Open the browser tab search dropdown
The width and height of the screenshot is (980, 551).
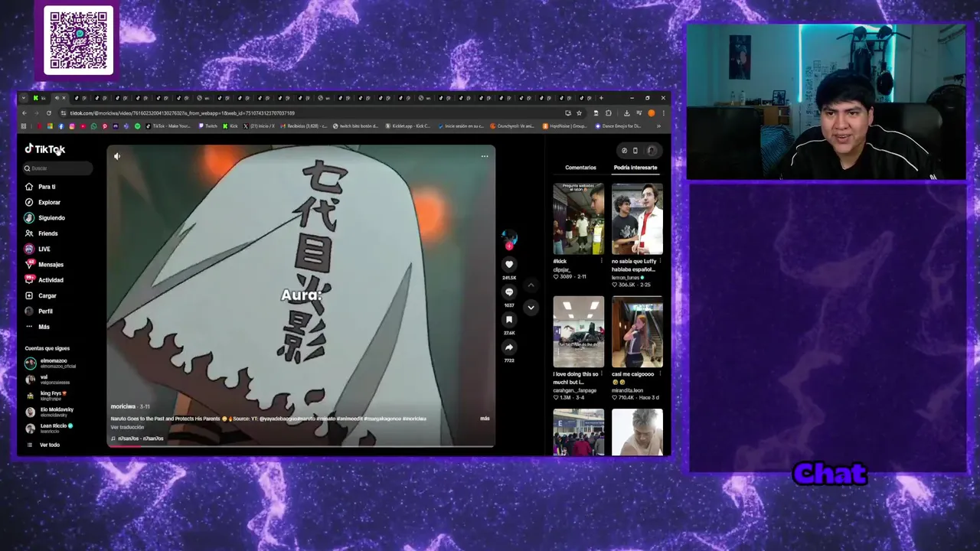tap(24, 98)
